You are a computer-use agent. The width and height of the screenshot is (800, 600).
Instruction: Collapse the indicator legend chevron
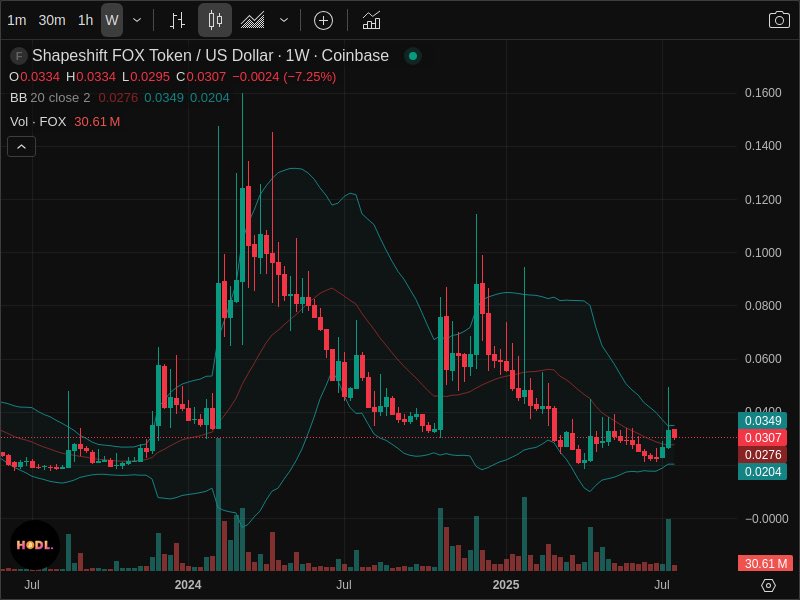21,147
